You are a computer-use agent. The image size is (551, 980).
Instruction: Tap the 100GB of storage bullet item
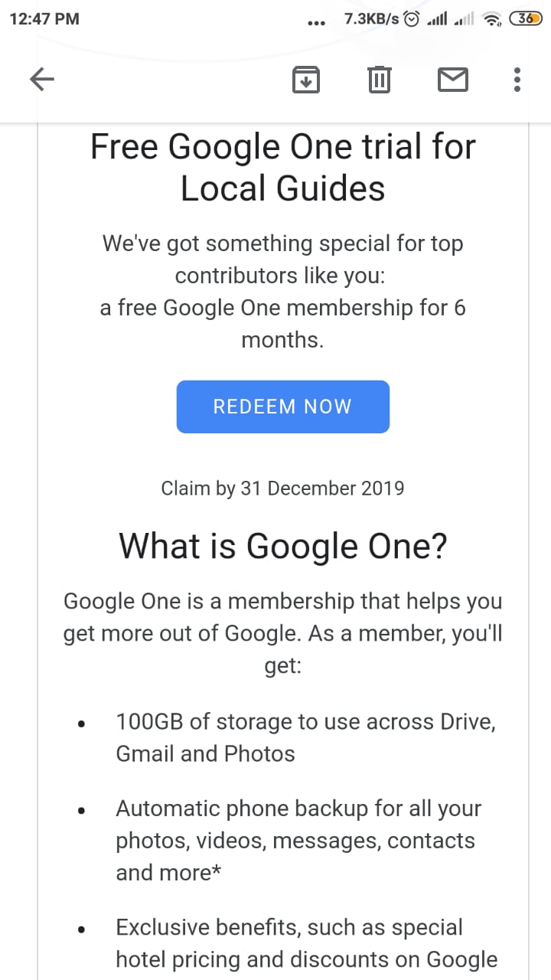tap(305, 737)
